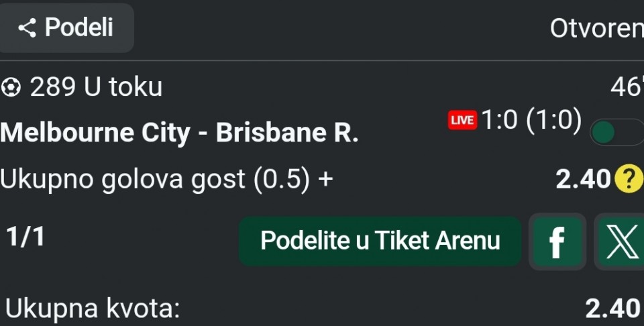Toggle the switch next to live score
This screenshot has height=326, width=644.
coord(614,133)
